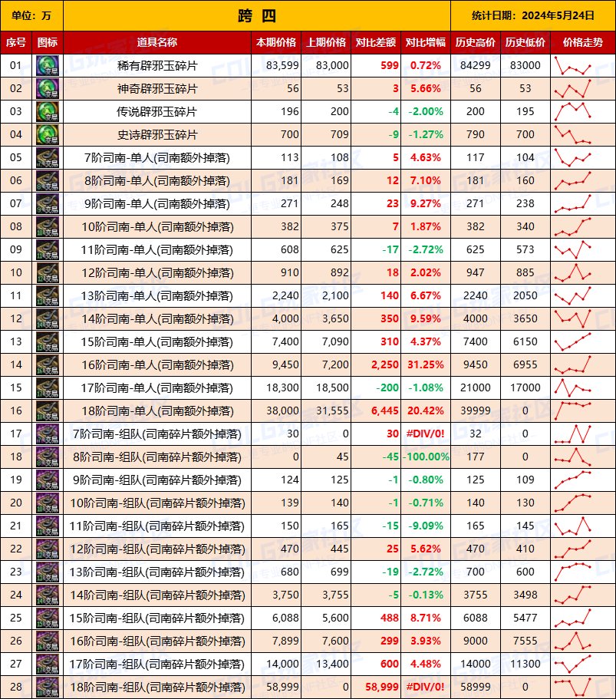Click the 39999 historical high cell
Viewport: 616px width, 699px height.
coord(476,411)
